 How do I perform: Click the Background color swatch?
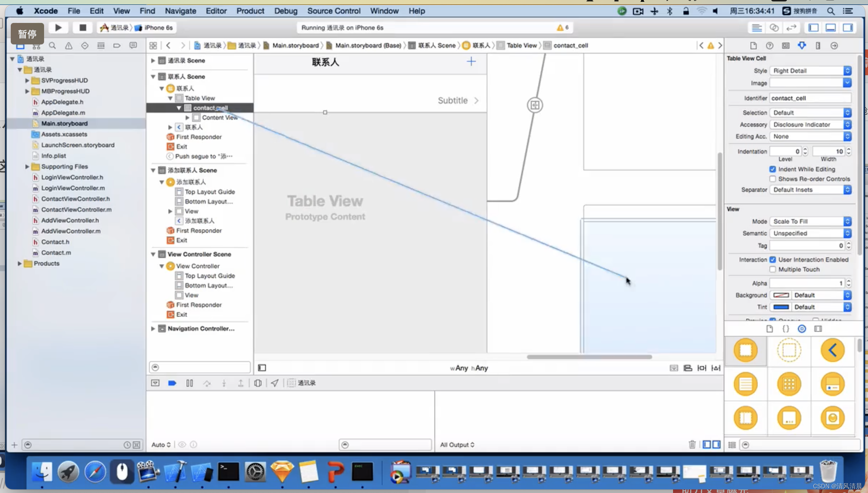point(781,295)
